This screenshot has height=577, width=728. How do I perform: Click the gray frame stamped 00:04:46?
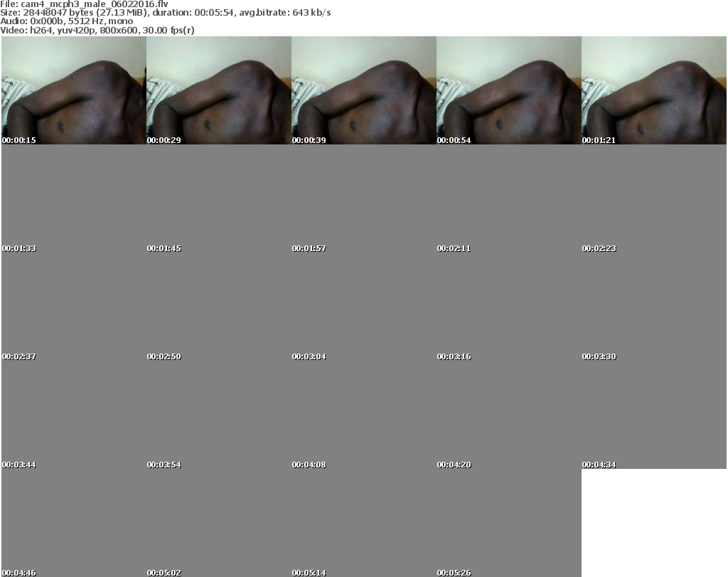(74, 523)
